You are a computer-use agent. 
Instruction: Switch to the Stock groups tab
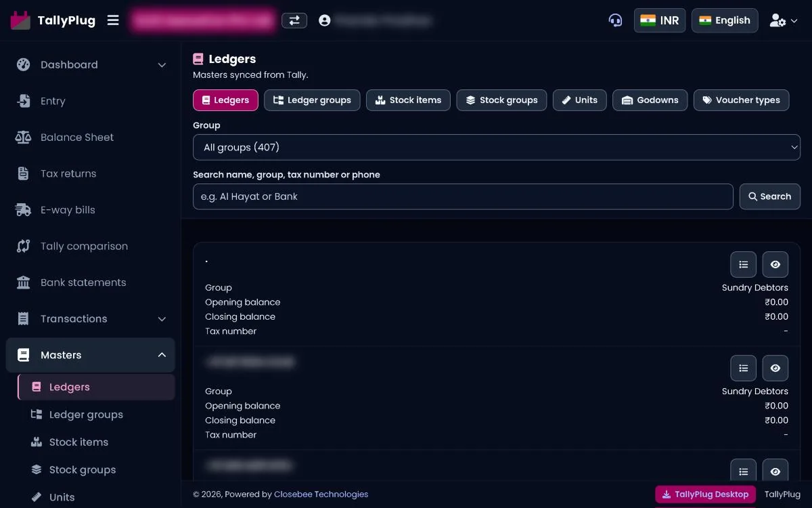pos(501,100)
